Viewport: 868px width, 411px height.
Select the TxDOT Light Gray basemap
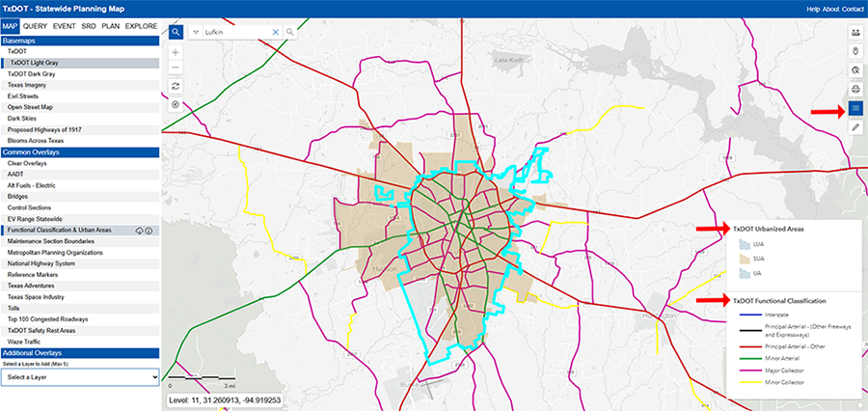click(x=80, y=63)
